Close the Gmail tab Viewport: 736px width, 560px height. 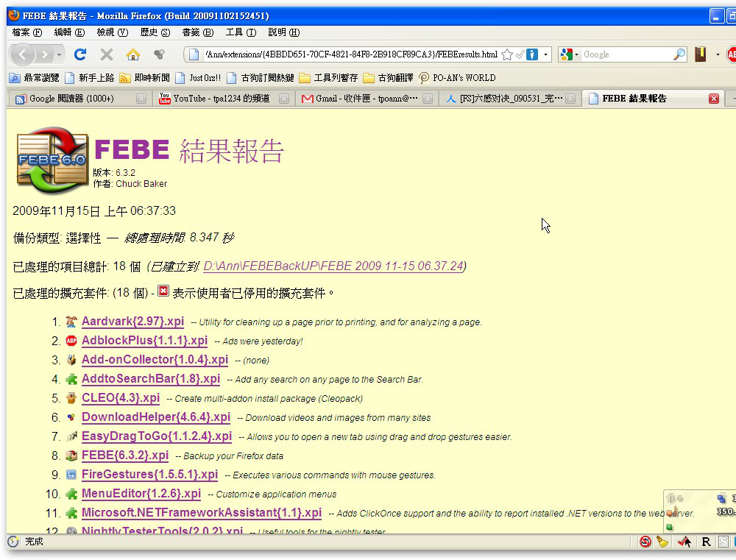click(x=427, y=99)
